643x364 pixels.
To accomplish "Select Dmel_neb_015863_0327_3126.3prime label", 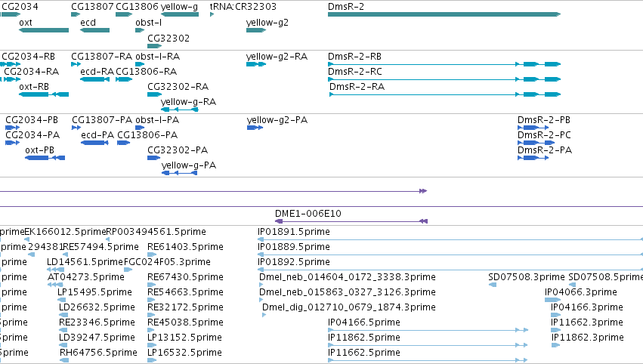I will [348, 292].
